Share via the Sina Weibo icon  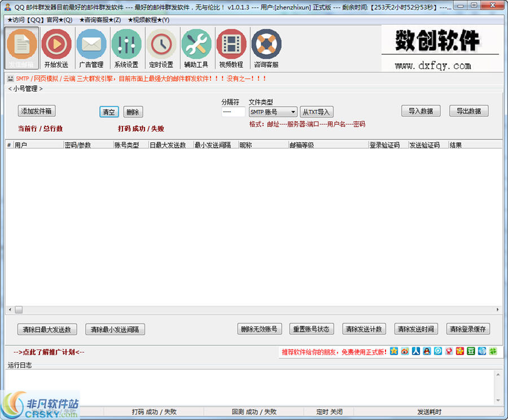(405, 351)
